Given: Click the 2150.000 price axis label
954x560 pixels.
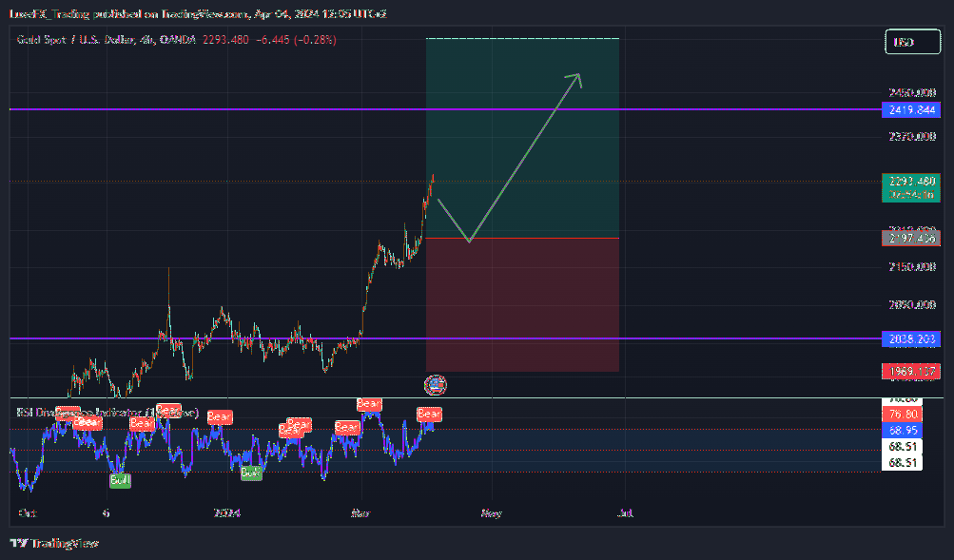Looking at the screenshot, I should (x=912, y=267).
